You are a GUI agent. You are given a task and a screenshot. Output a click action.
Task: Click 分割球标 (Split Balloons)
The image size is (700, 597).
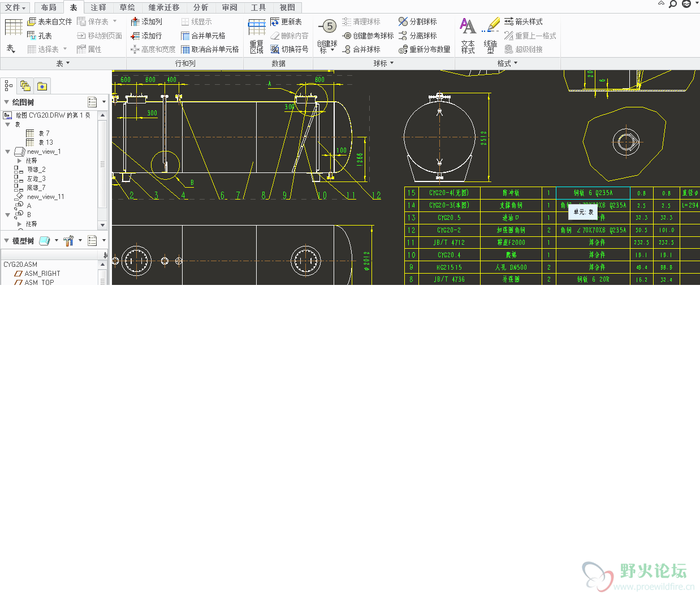click(418, 21)
